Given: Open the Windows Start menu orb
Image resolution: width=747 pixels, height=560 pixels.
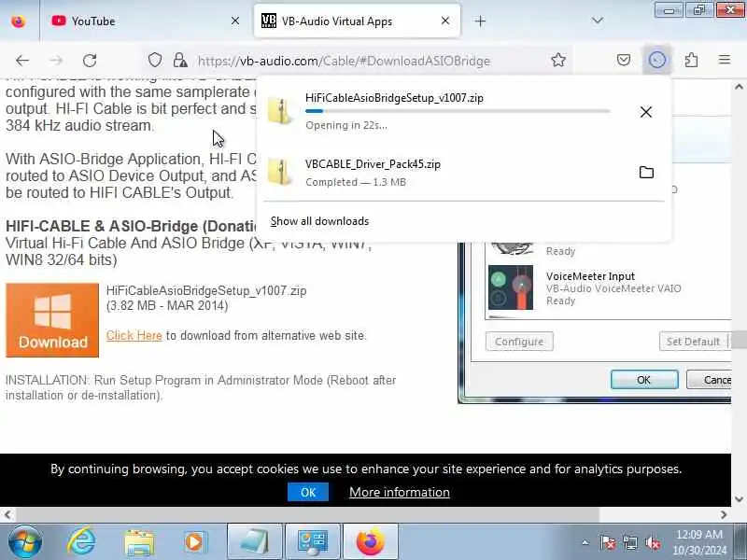Looking at the screenshot, I should 25,542.
